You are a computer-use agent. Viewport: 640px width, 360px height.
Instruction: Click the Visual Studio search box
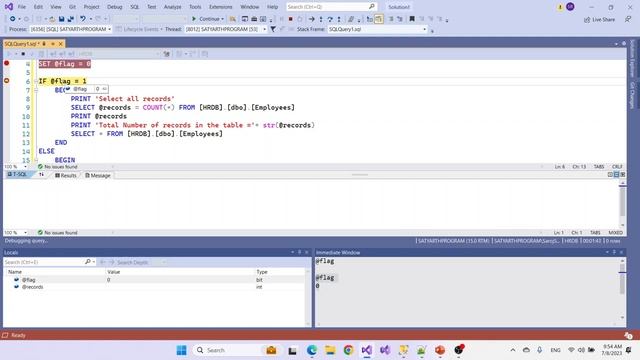pos(331,7)
